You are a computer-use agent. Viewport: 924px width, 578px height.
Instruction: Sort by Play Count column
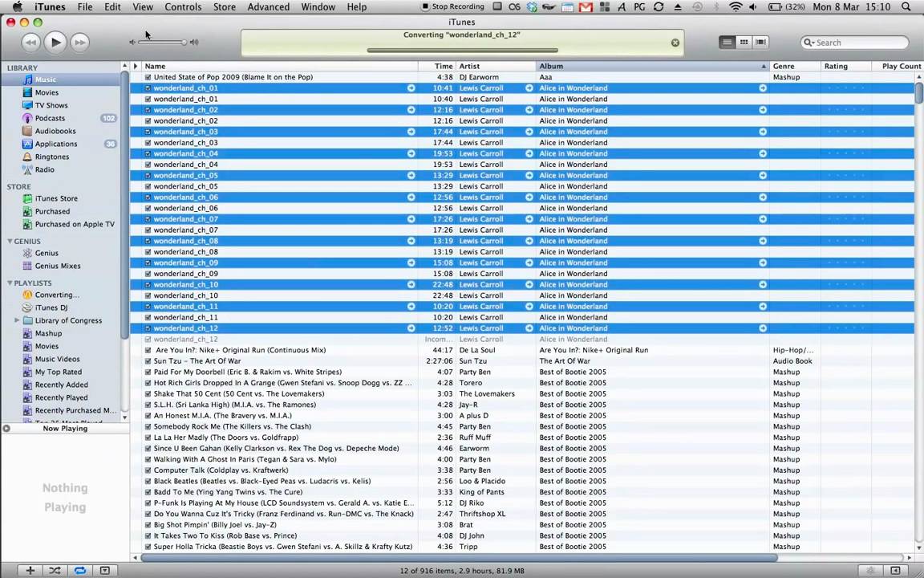pos(898,66)
